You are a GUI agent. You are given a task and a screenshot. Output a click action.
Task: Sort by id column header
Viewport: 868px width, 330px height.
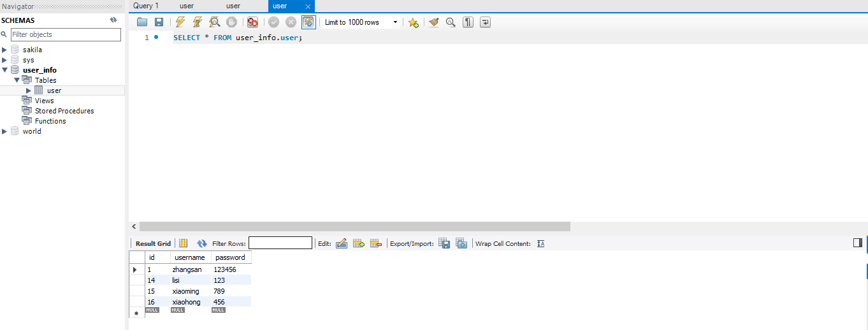pyautogui.click(x=157, y=257)
